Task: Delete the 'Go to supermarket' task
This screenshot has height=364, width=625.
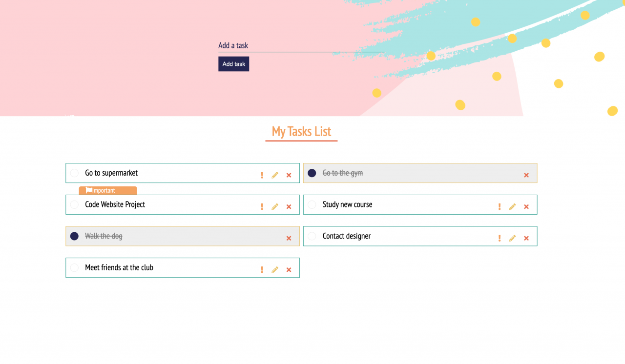Action: (x=289, y=175)
